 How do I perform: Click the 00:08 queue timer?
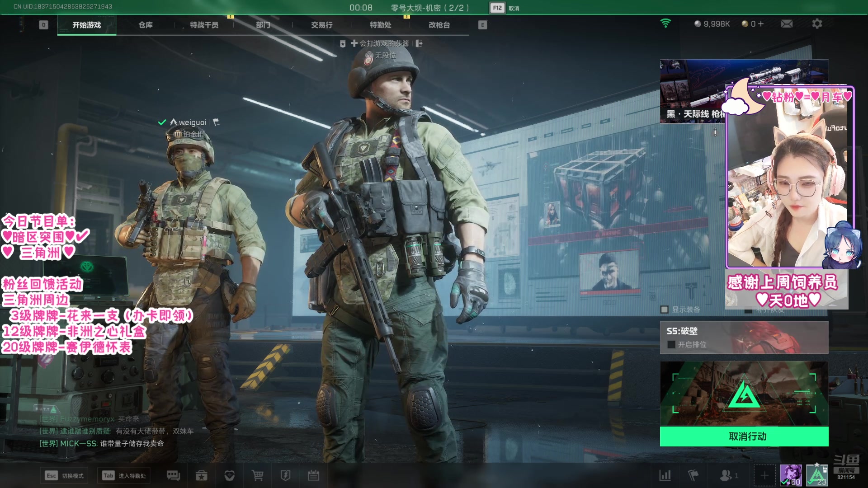(361, 8)
